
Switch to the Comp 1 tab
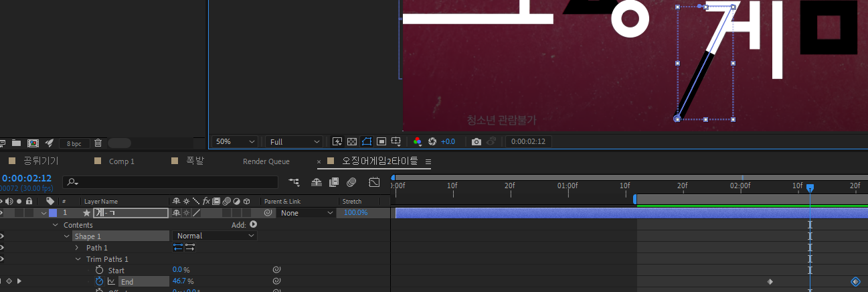[121, 161]
